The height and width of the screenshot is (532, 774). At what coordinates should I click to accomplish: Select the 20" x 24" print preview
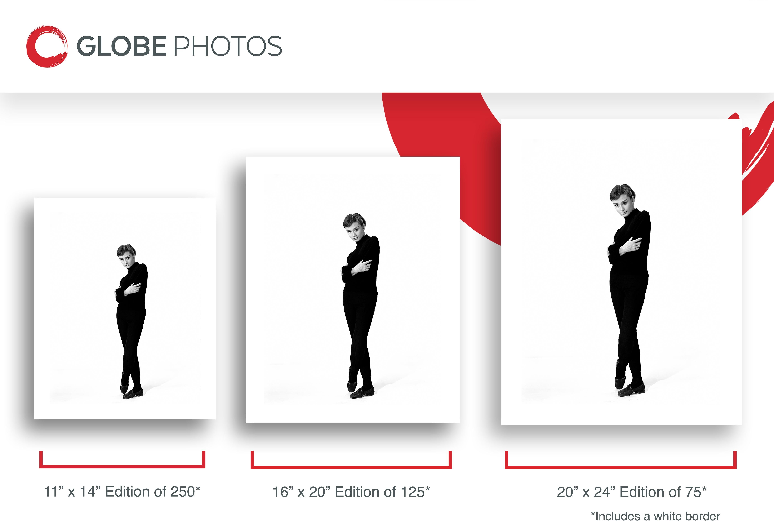pyautogui.click(x=621, y=272)
